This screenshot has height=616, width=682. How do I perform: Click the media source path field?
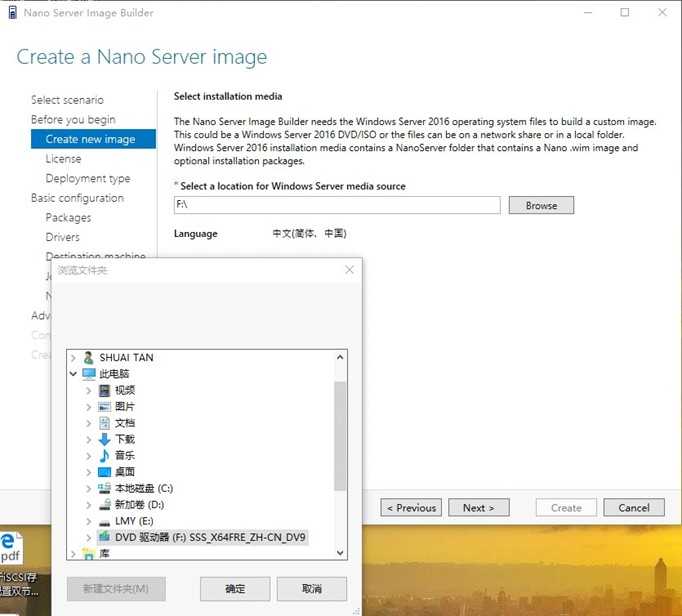pos(337,205)
